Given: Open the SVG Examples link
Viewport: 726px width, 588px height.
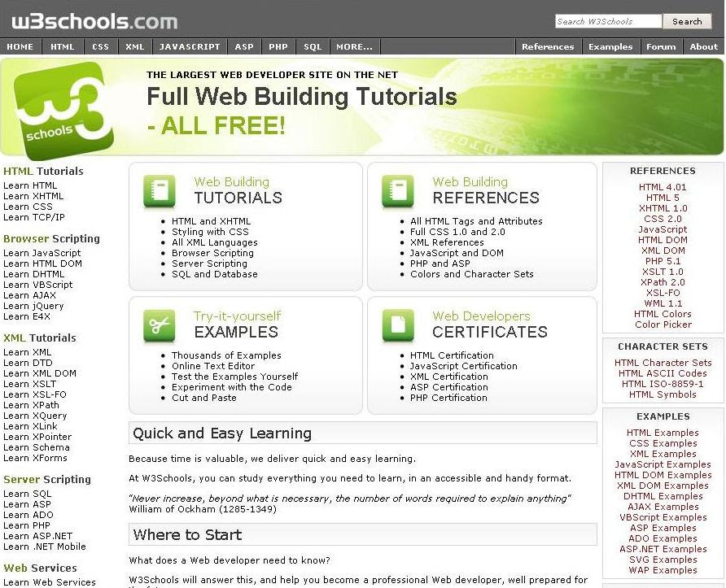Looking at the screenshot, I should click(663, 560).
